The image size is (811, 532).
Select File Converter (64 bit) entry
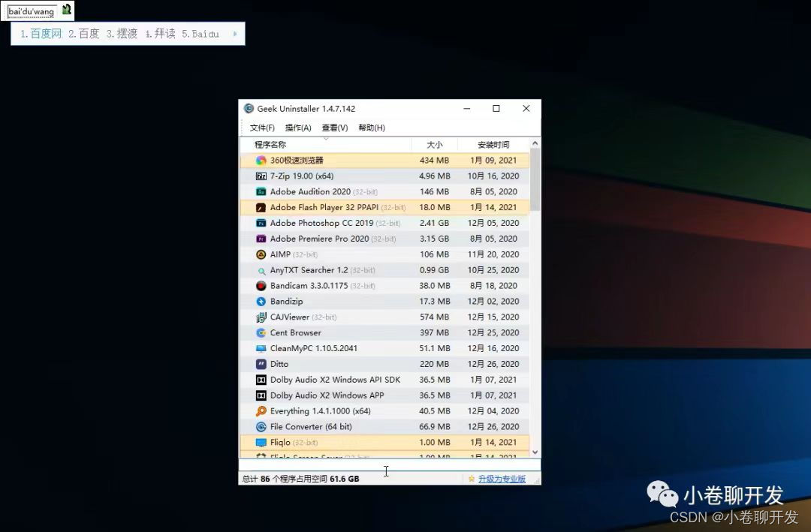coord(311,427)
